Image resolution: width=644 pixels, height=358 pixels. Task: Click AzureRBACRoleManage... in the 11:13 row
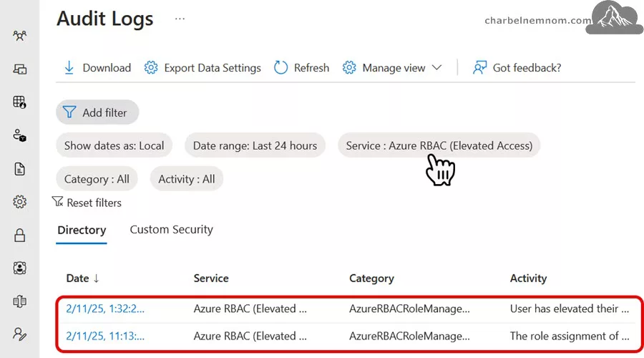(x=409, y=337)
